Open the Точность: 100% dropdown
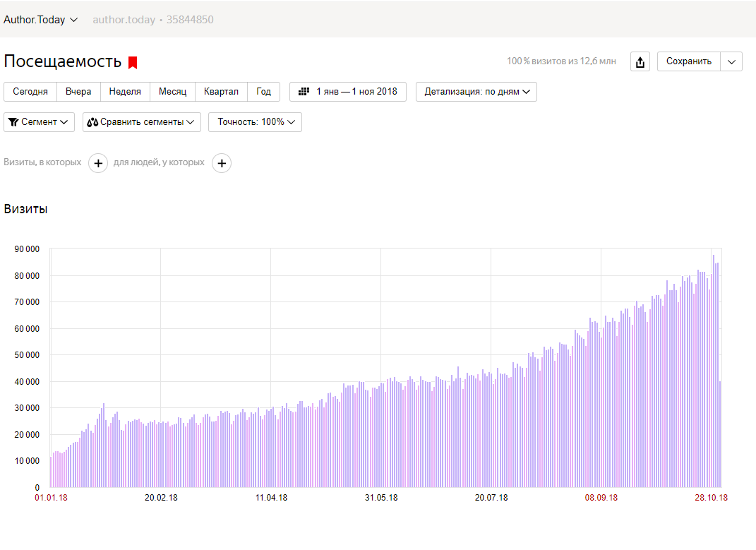 point(255,122)
